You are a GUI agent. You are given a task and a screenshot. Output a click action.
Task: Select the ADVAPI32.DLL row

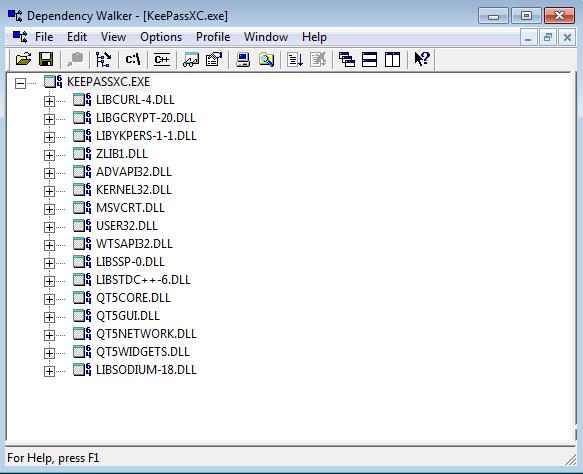coord(134,172)
